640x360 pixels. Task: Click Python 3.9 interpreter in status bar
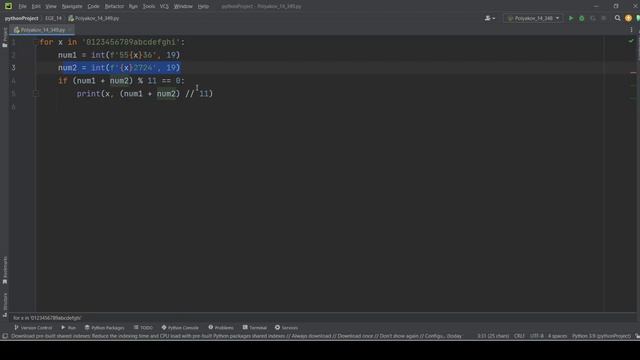(602, 336)
